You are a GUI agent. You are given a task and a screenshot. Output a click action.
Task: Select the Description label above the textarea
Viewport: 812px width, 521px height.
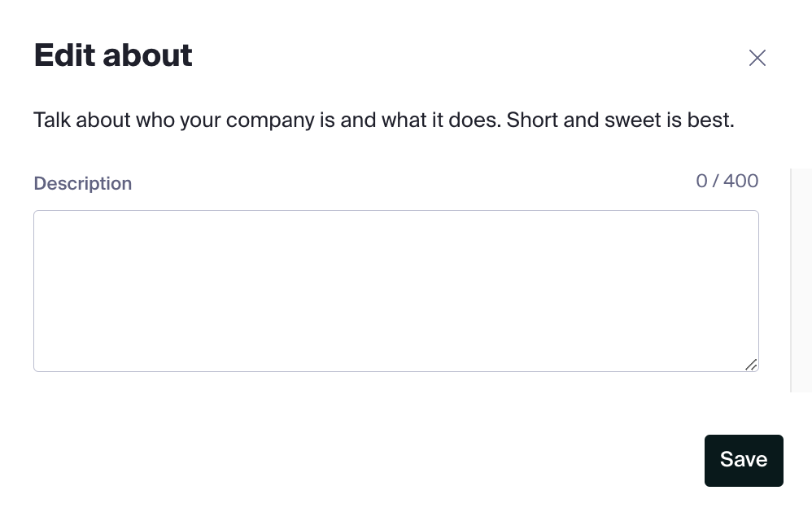pyautogui.click(x=82, y=184)
